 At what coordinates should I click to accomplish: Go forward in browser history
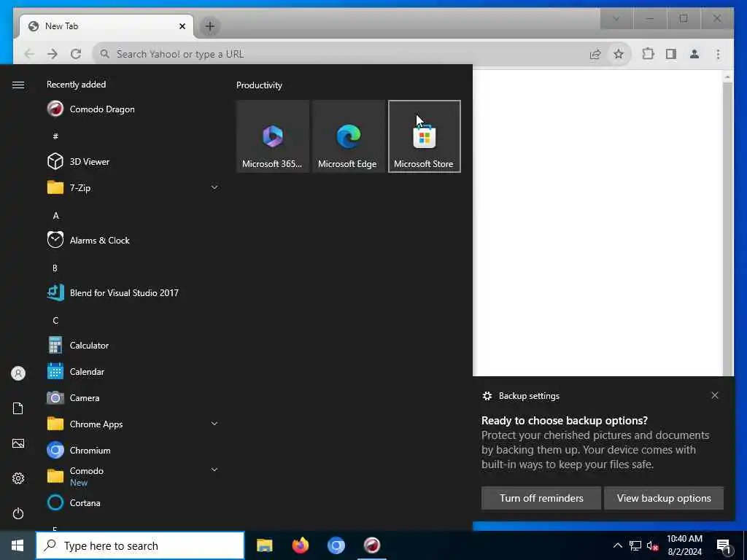[53, 54]
